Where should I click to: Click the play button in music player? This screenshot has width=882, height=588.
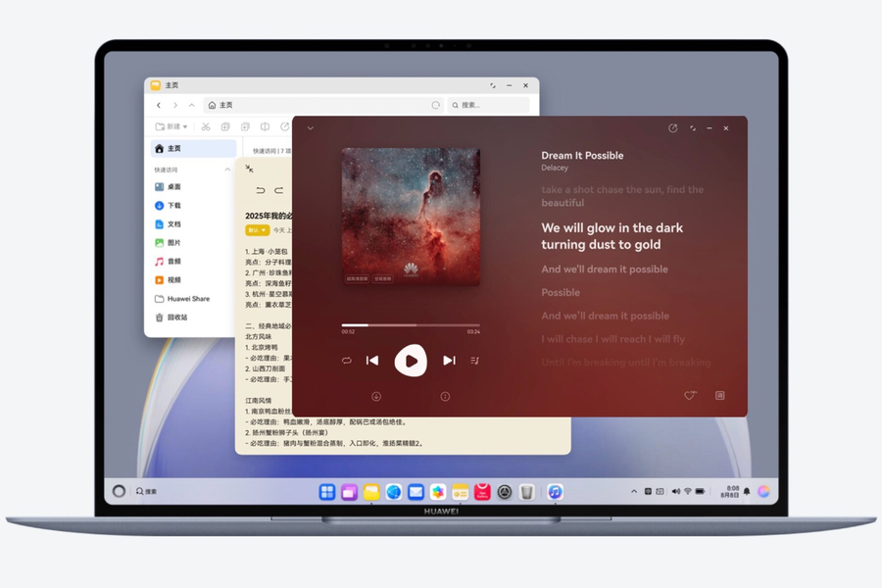click(x=411, y=361)
